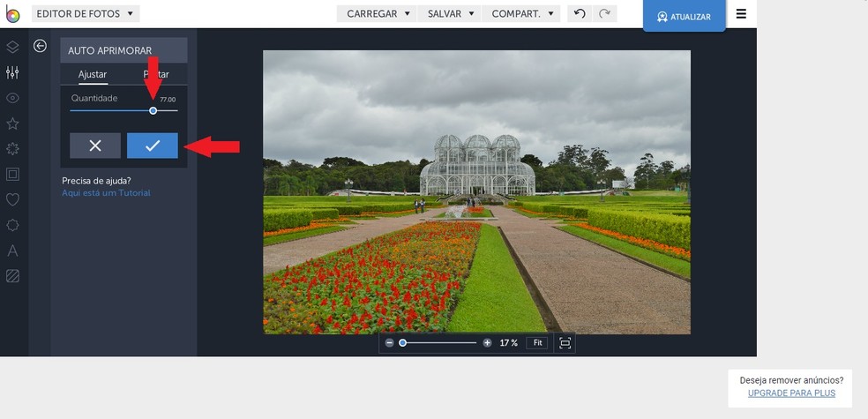Open the Layers manager sidebar icon
868x419 pixels.
click(12, 47)
